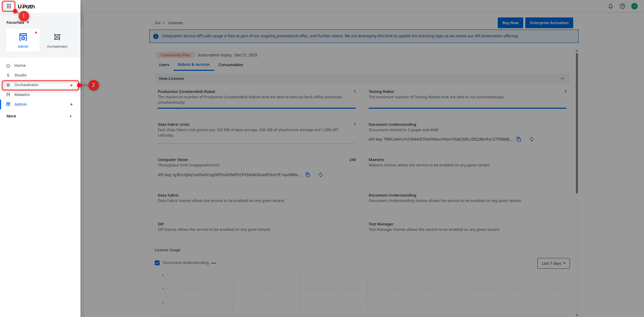The image size is (644, 317).
Task: Click the licenses panel vertical scrollbar
Action: tap(577, 123)
